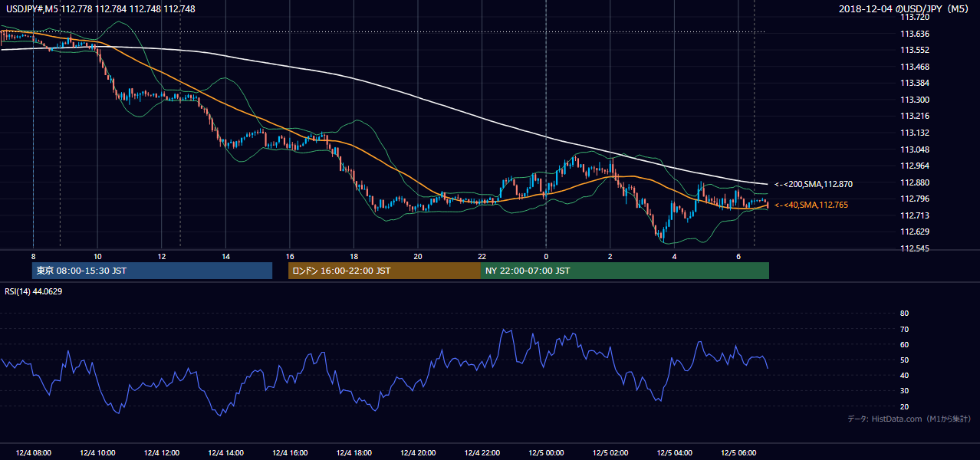Click the bottom time label 12/4 14:00
Viewport: 980px width, 460px height.
[225, 452]
